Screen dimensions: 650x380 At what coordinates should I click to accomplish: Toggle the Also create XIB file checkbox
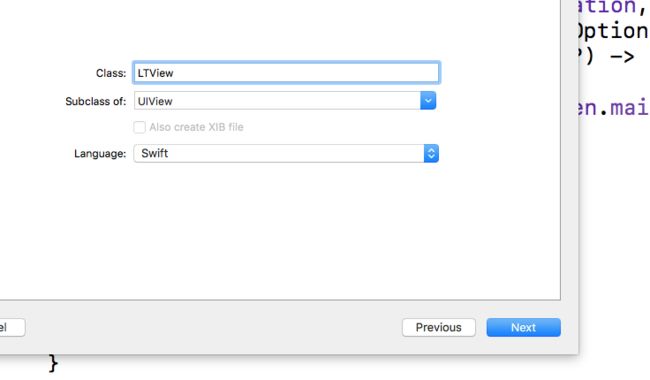(139, 127)
